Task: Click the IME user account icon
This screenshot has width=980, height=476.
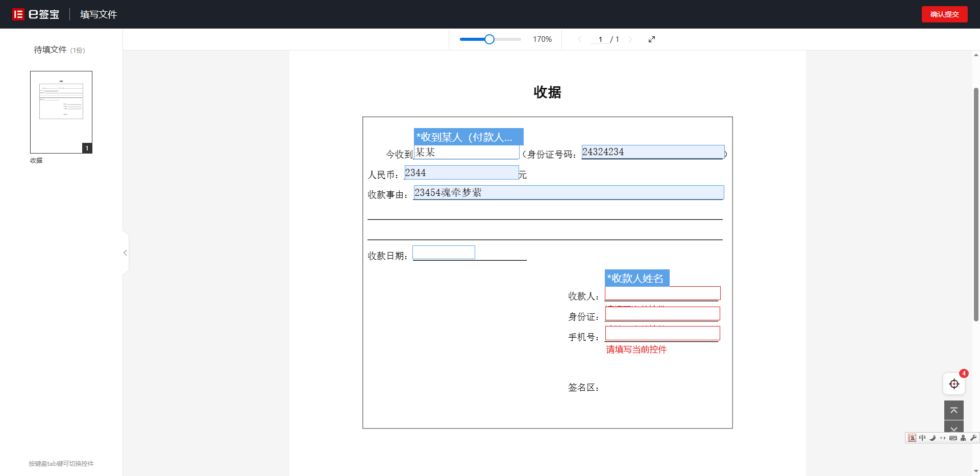Action: (x=963, y=438)
